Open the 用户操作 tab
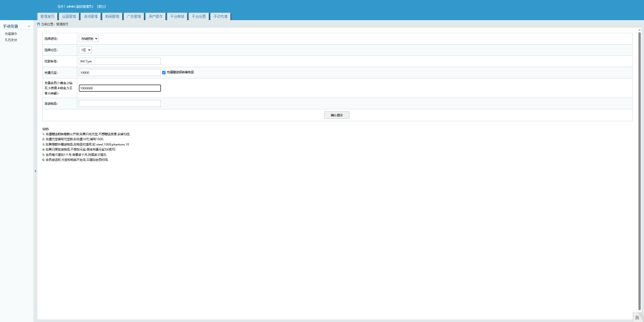 tap(155, 16)
